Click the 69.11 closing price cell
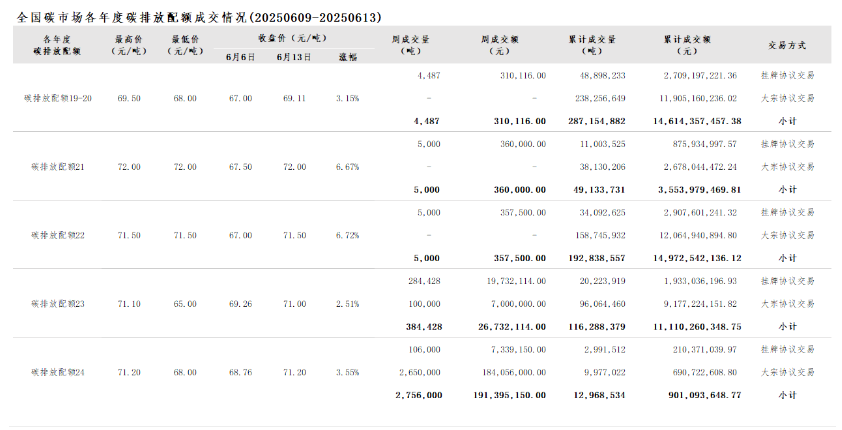842x430 pixels. (x=294, y=98)
